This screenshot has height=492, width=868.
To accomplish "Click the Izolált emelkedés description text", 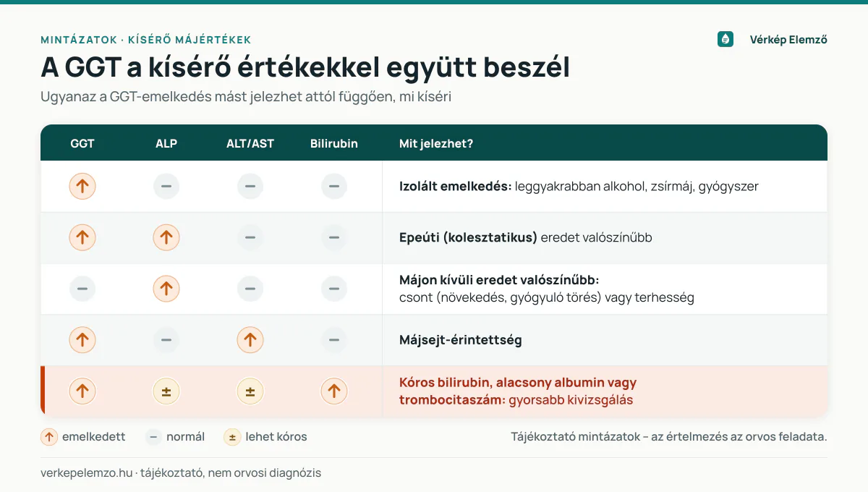I will 579,187.
